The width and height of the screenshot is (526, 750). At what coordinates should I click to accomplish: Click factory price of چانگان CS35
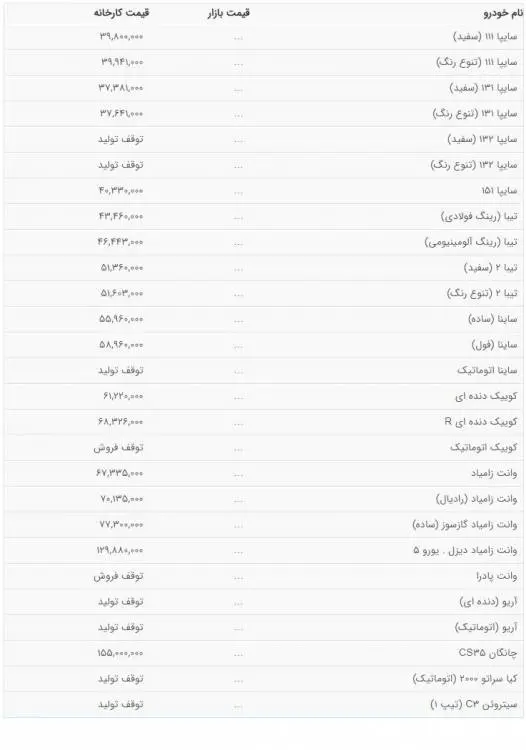[x=120, y=653]
